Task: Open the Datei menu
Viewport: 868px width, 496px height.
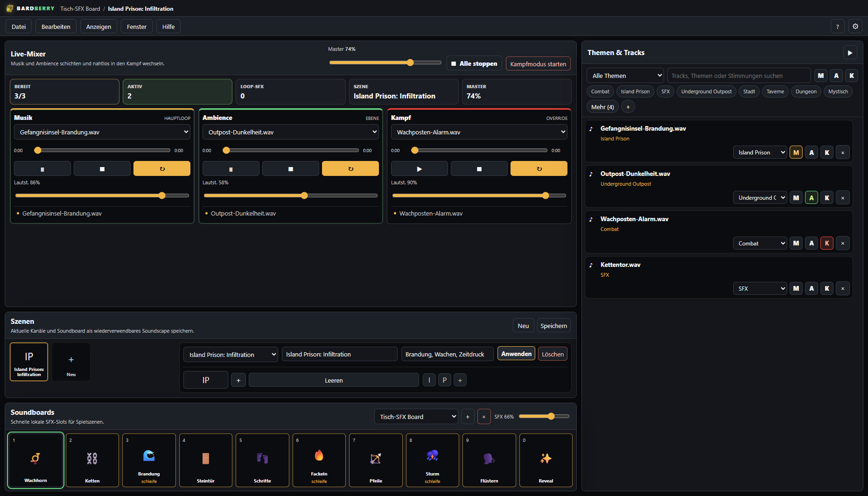Action: click(x=19, y=27)
